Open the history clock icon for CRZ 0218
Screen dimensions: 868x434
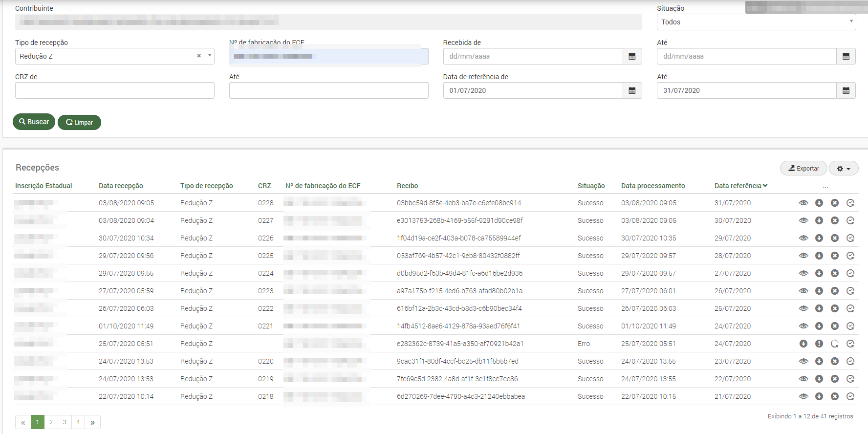point(850,396)
